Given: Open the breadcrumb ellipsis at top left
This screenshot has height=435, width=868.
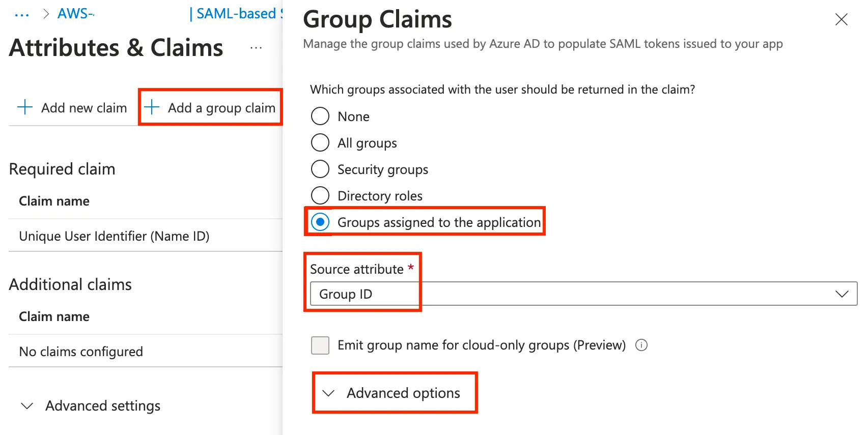Looking at the screenshot, I should point(22,15).
